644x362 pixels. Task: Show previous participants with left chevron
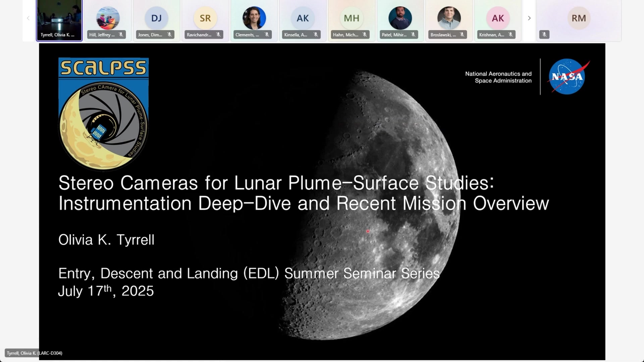(28, 18)
